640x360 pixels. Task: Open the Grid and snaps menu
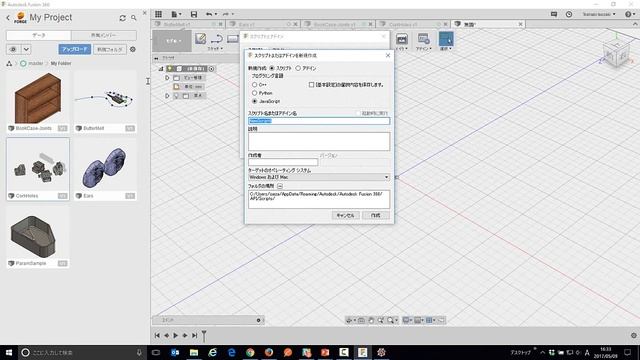419,320
